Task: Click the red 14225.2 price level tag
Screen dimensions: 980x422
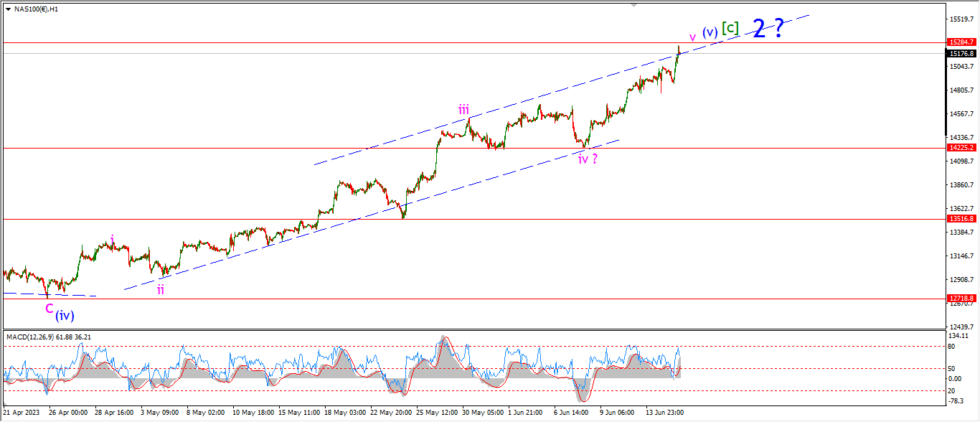Action: (961, 147)
